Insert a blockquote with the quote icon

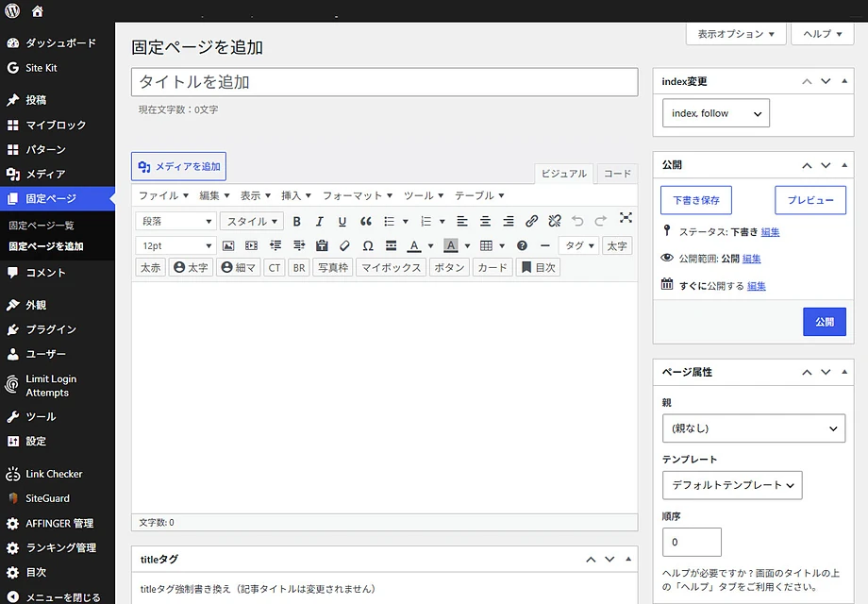[365, 222]
